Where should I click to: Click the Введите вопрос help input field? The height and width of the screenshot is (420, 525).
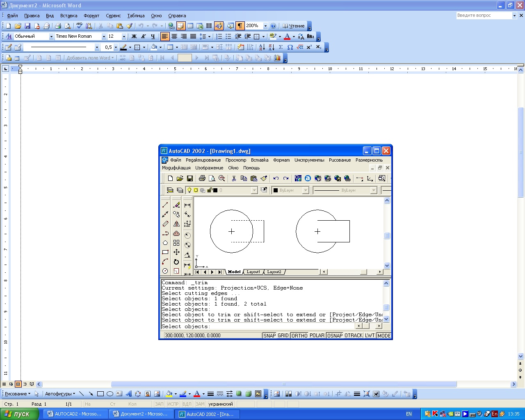point(484,16)
